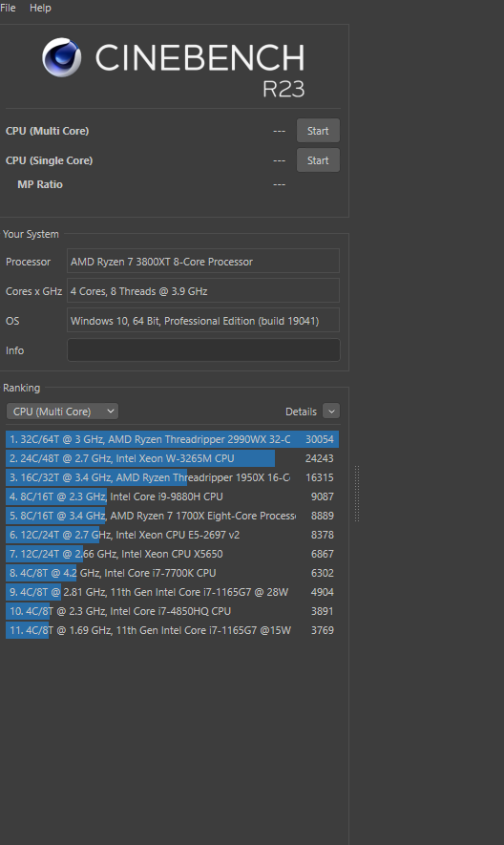This screenshot has width=504, height=845.
Task: Select ranking row 7 Intel Xeon X5650
Action: click(x=173, y=554)
